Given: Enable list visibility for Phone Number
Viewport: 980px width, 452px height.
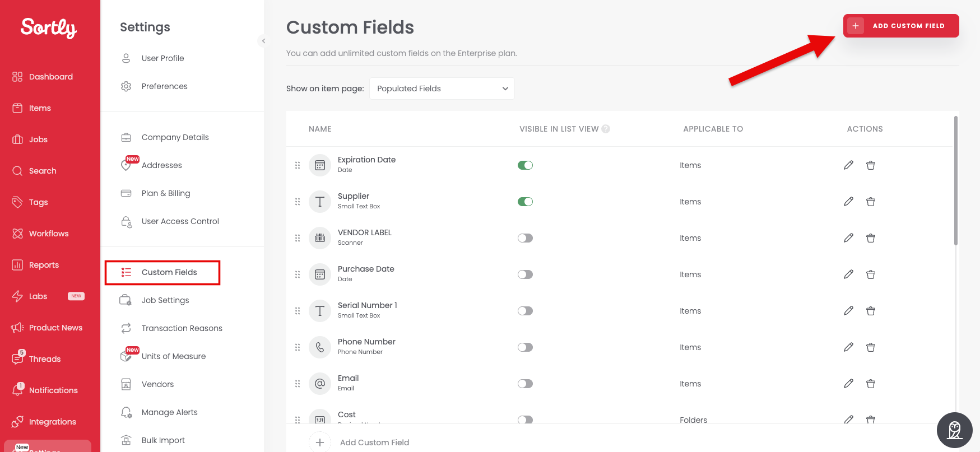Looking at the screenshot, I should tap(525, 347).
